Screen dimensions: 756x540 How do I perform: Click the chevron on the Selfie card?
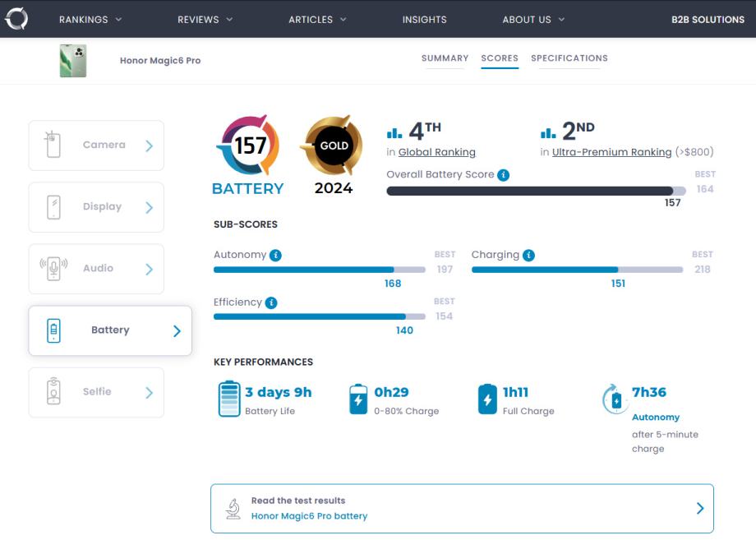(x=150, y=393)
